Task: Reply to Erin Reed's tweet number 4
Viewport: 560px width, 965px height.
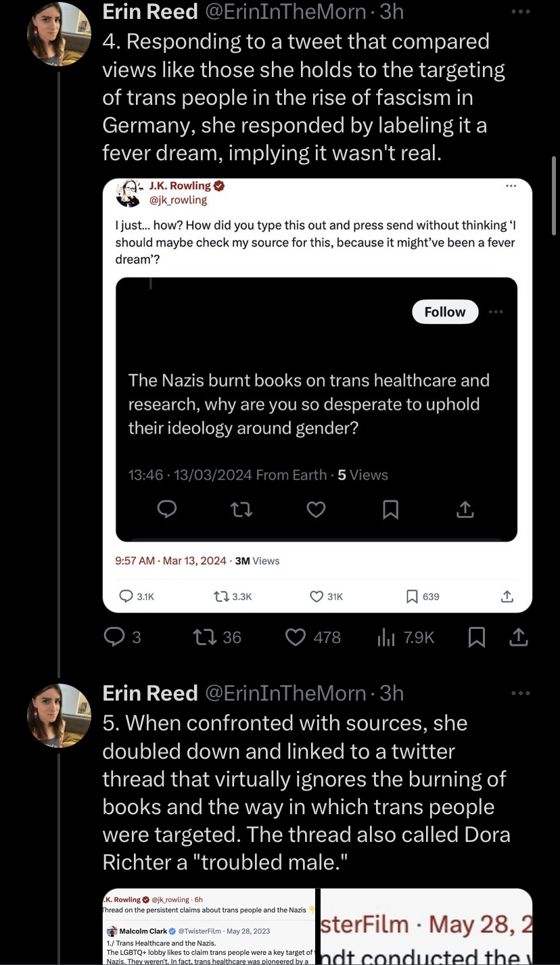Action: 113,637
